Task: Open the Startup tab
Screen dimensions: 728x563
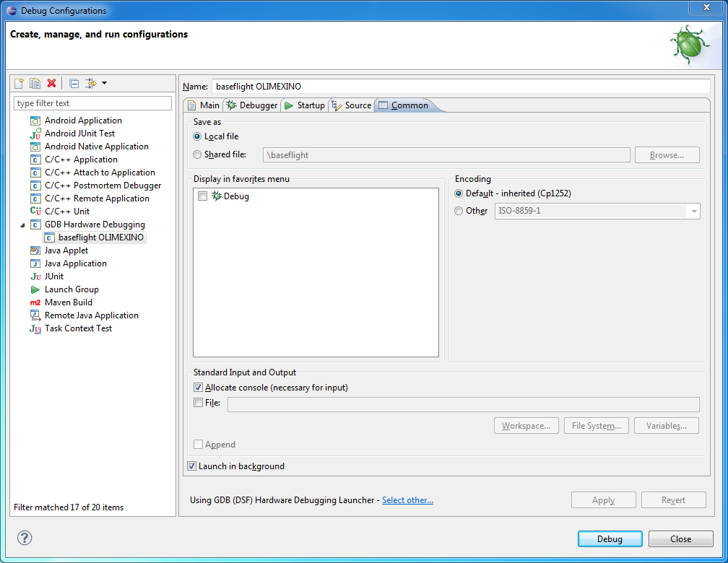Action: click(305, 105)
